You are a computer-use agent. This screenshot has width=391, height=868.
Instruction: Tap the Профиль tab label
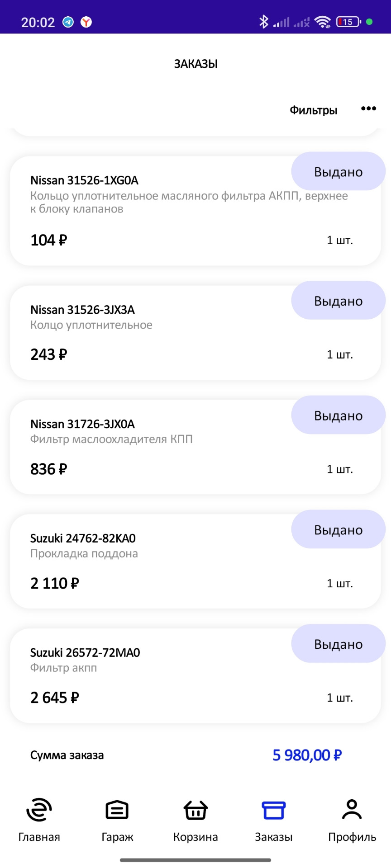point(352,837)
